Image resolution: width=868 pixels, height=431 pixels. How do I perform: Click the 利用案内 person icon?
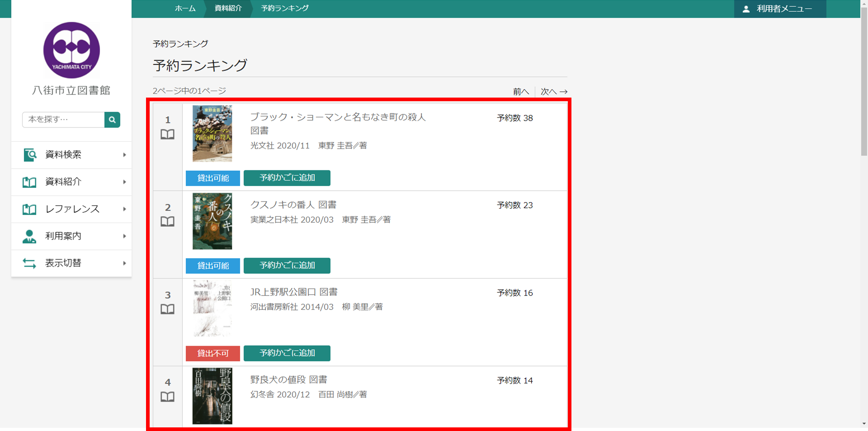point(29,236)
